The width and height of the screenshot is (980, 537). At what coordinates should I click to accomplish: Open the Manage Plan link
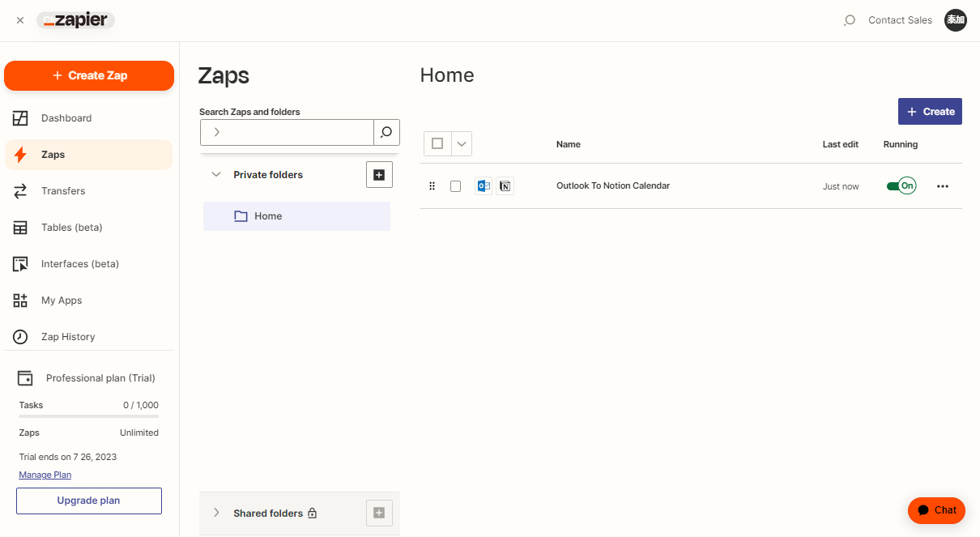click(x=45, y=475)
